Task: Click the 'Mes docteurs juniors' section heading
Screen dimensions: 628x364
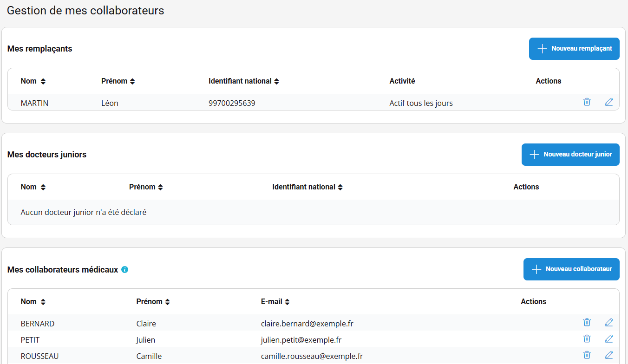Action: (x=47, y=155)
